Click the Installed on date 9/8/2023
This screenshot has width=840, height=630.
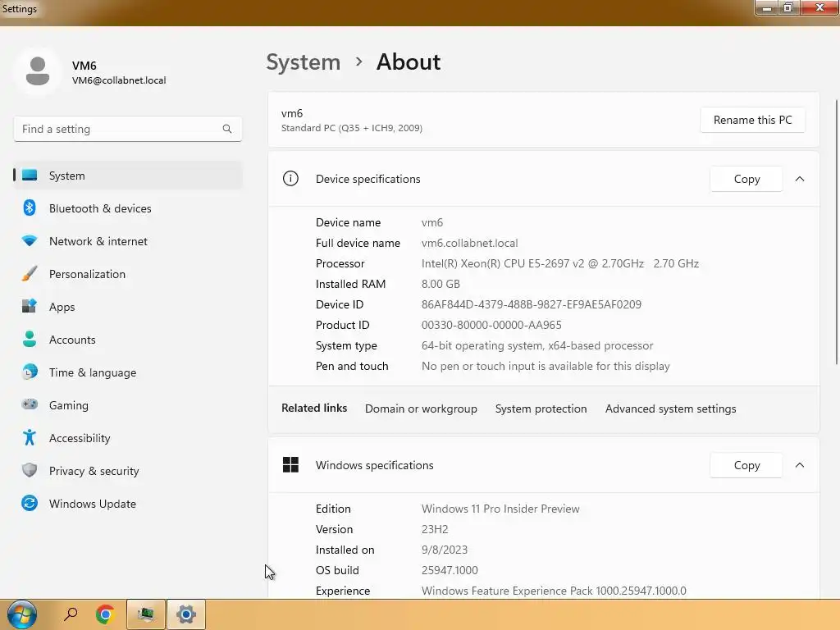pyautogui.click(x=444, y=550)
